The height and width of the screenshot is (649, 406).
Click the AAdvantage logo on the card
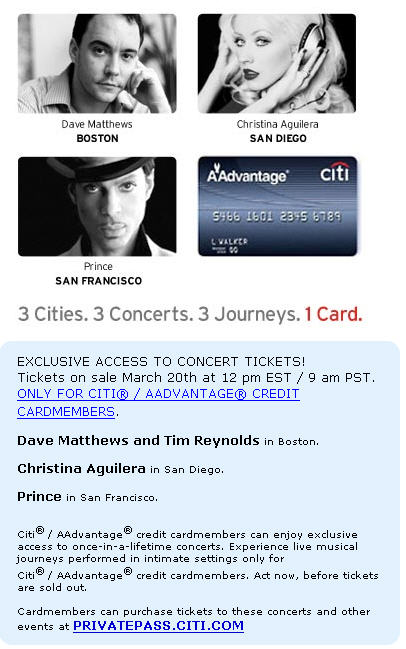click(247, 174)
